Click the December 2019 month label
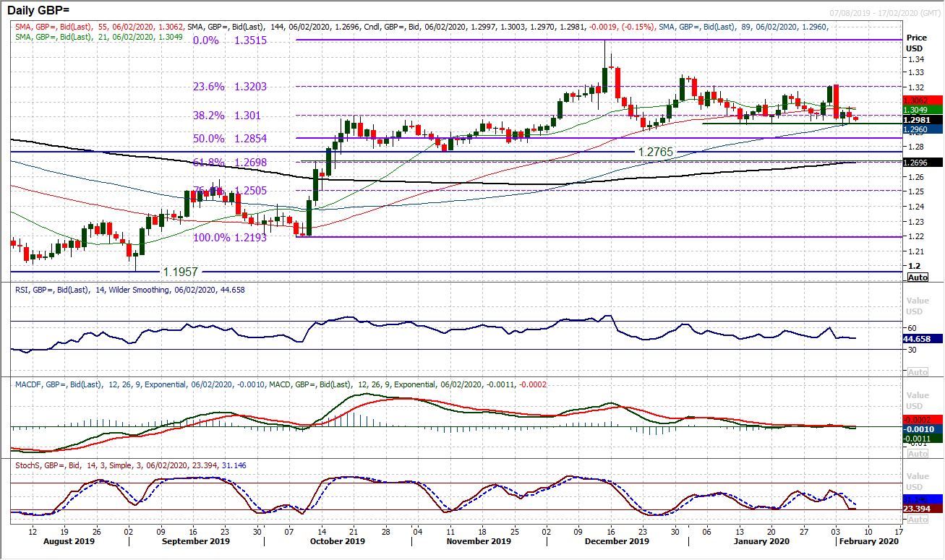This screenshot has height=560, width=945. pyautogui.click(x=618, y=541)
